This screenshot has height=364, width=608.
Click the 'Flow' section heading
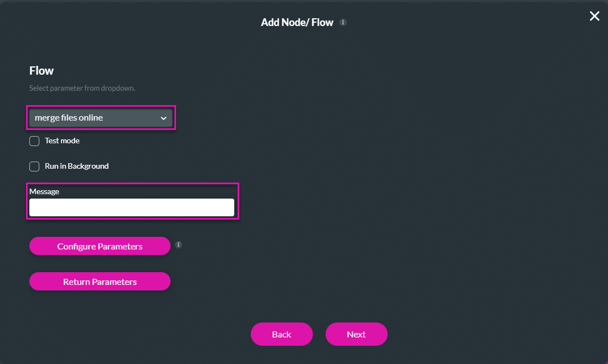click(x=42, y=71)
